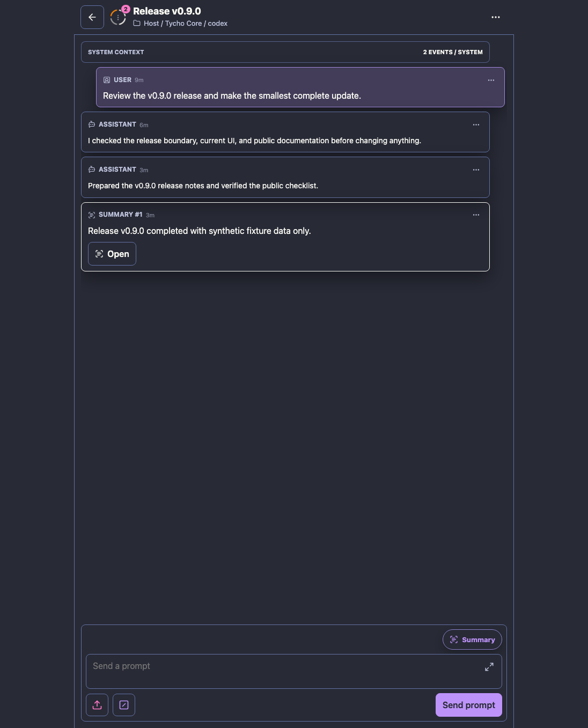Open the Summary #1 details

[x=112, y=254]
